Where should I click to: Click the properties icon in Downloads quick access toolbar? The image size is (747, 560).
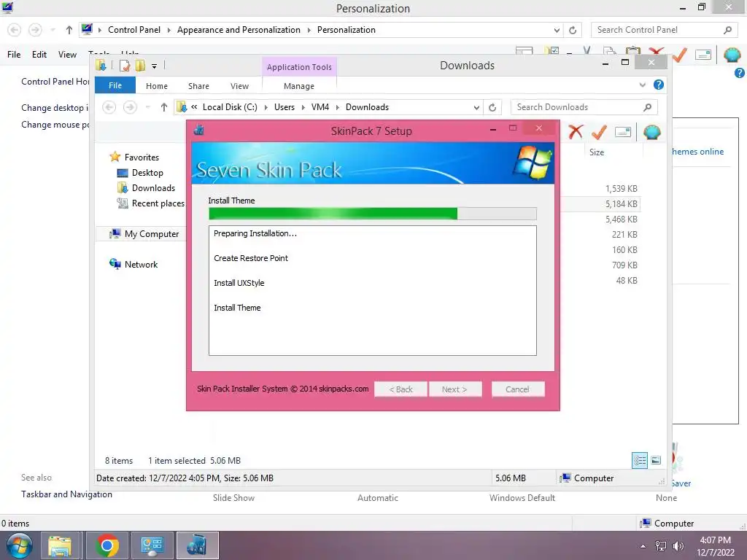(x=125, y=66)
